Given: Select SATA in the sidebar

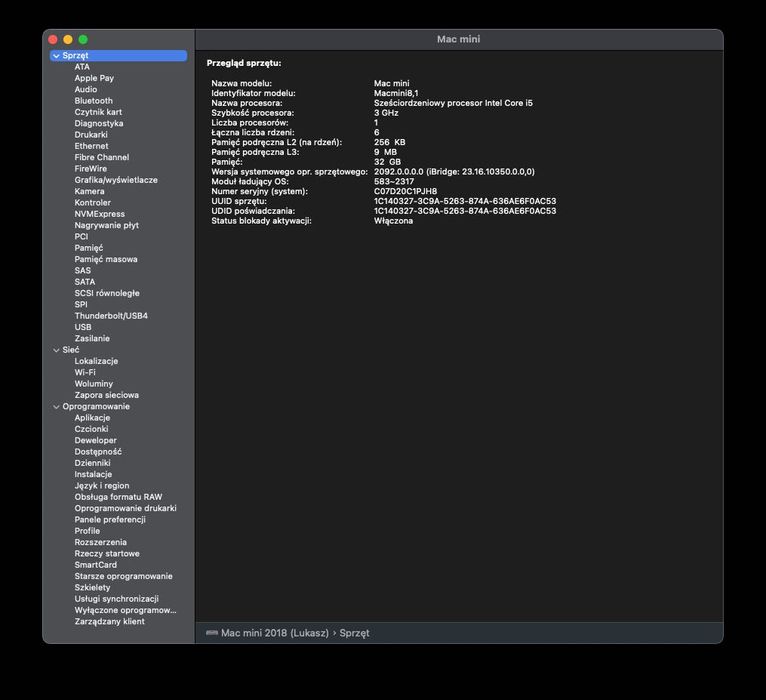Looking at the screenshot, I should pos(85,282).
